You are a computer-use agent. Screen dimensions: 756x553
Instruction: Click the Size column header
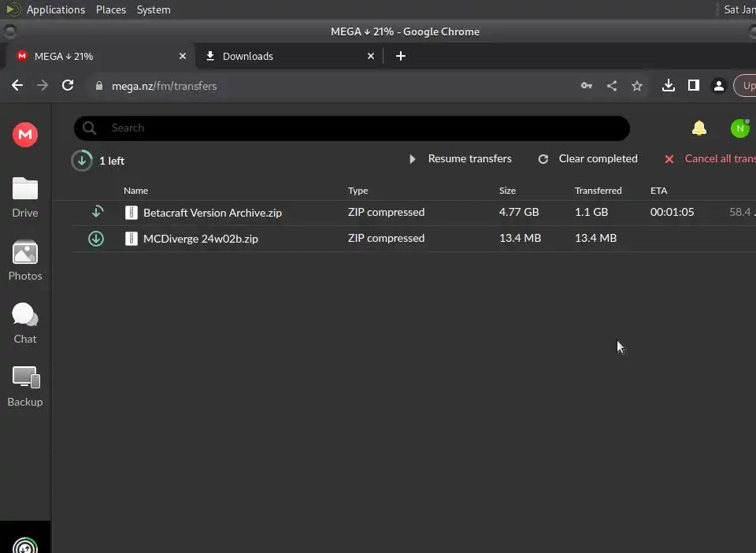[507, 191]
